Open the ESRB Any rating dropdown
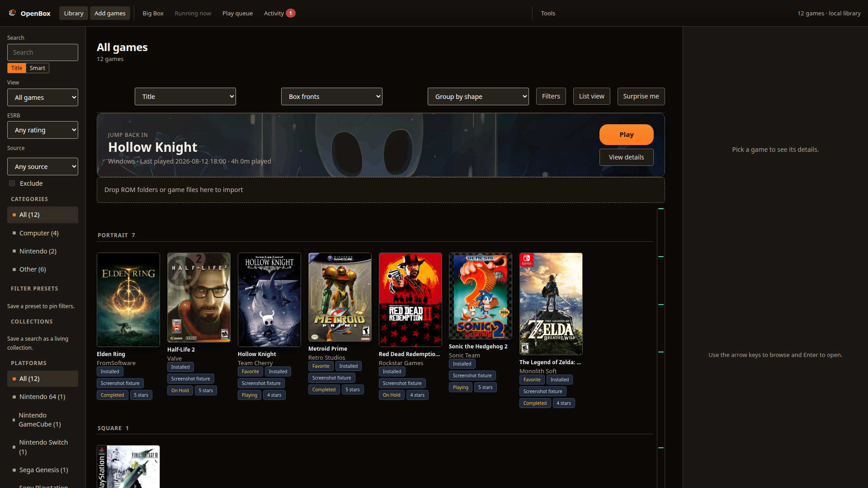868x488 pixels. pyautogui.click(x=42, y=130)
